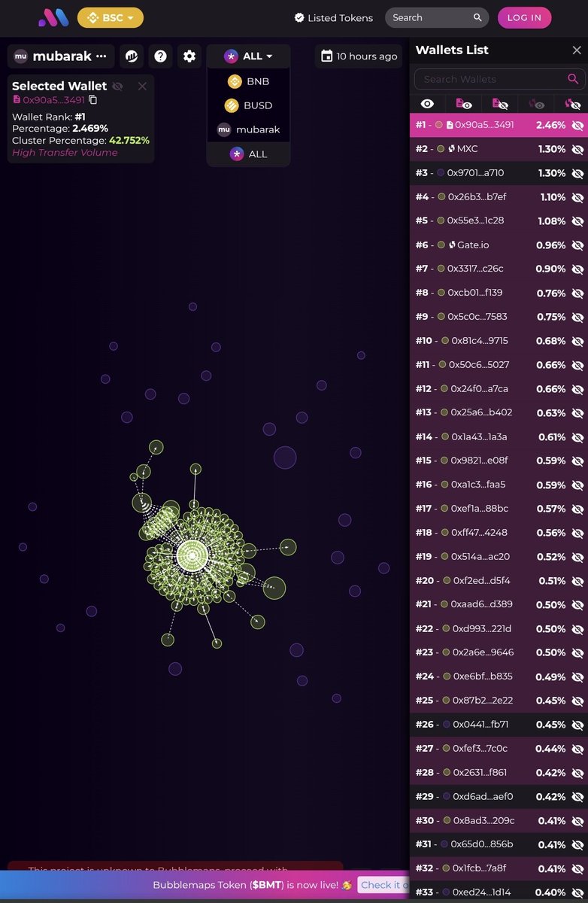588x903 pixels.
Task: Select wallet #3 0x9701...a710
Action: [499, 173]
